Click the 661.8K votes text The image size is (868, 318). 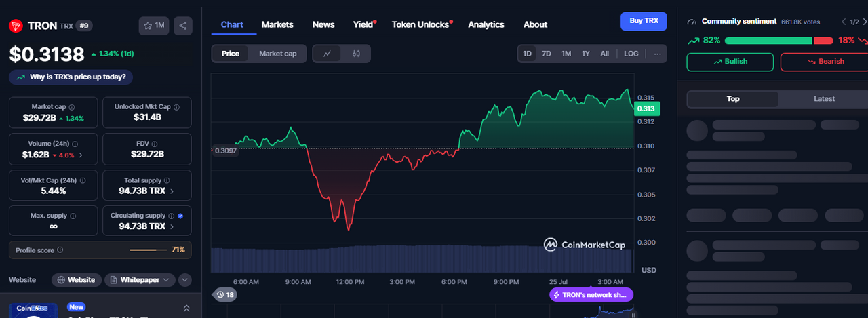pos(801,22)
